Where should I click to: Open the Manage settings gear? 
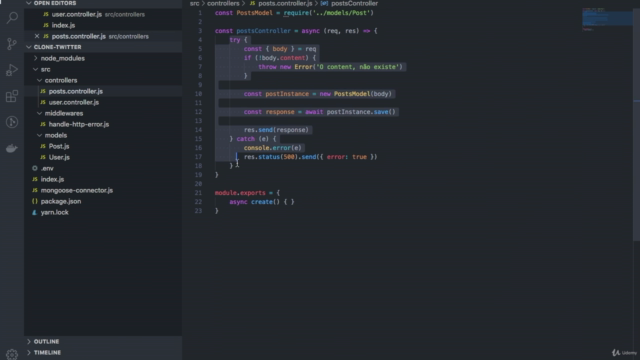point(12,354)
